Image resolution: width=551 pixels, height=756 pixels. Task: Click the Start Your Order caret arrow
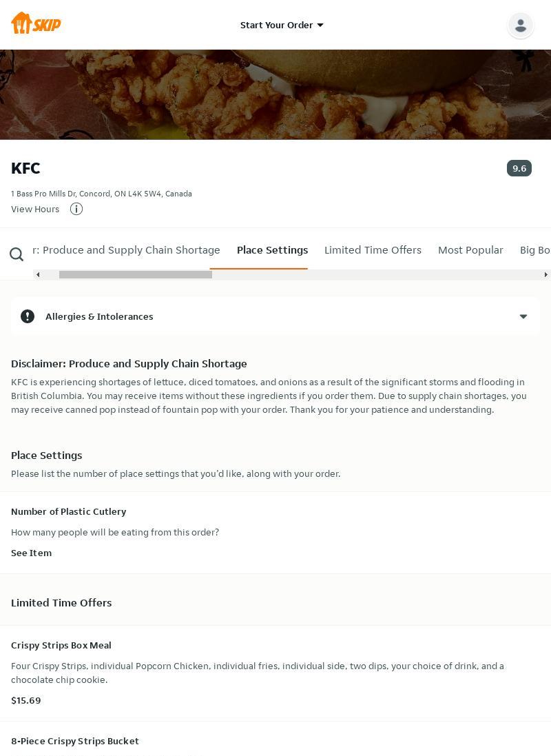point(320,25)
